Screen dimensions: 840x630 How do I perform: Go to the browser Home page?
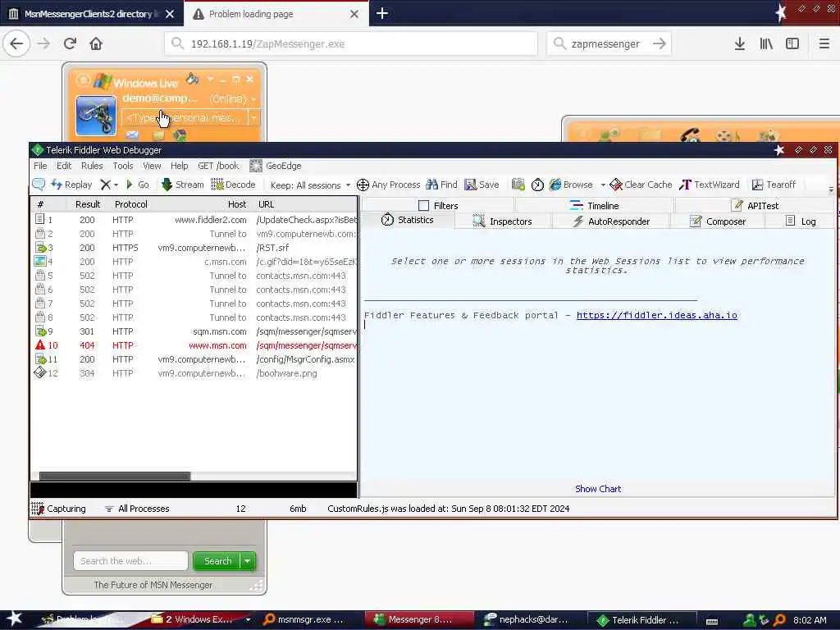pos(96,43)
